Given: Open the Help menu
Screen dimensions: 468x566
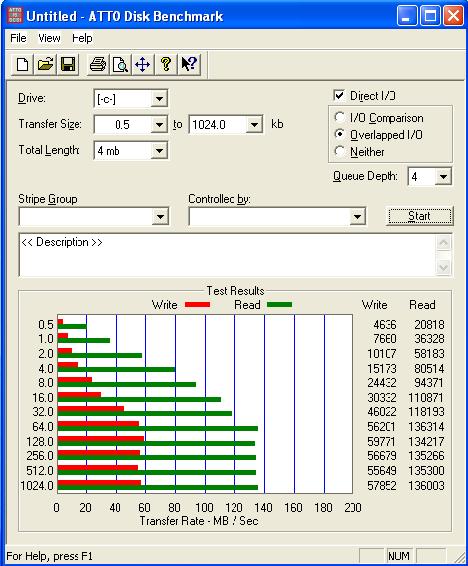Looking at the screenshot, I should tap(82, 38).
